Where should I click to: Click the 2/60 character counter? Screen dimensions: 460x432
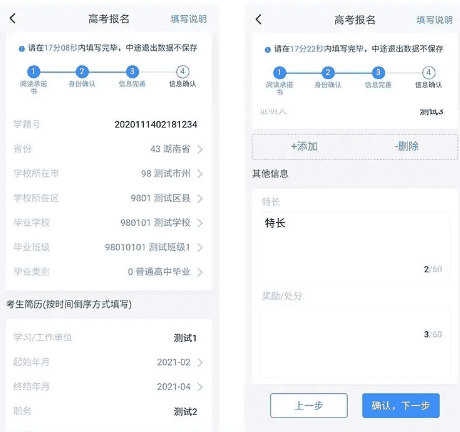(x=433, y=269)
